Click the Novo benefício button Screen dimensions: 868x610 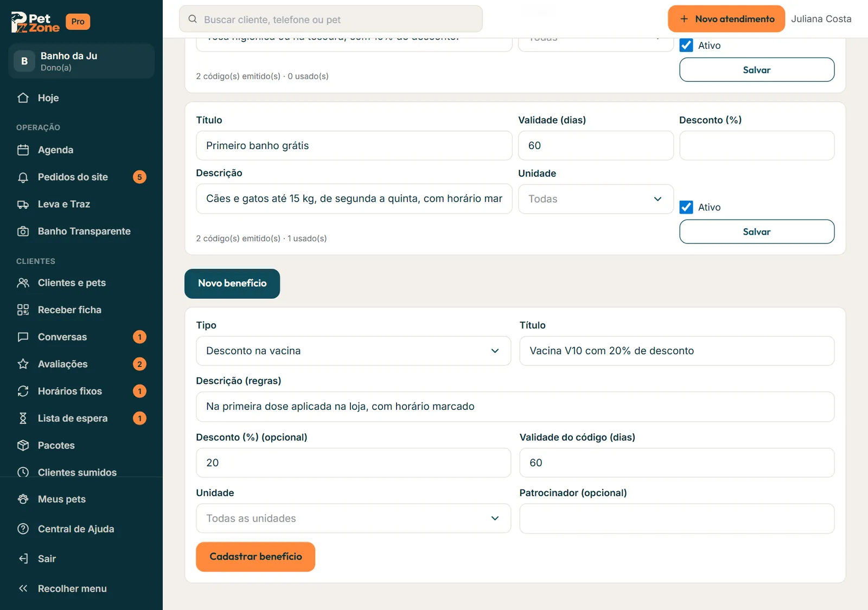tap(232, 284)
